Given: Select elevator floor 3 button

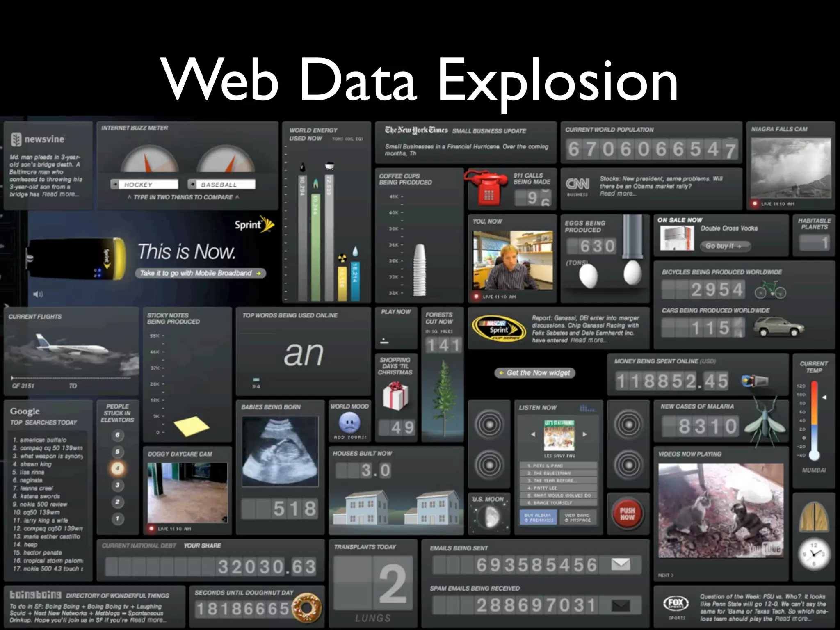Looking at the screenshot, I should click(x=117, y=485).
